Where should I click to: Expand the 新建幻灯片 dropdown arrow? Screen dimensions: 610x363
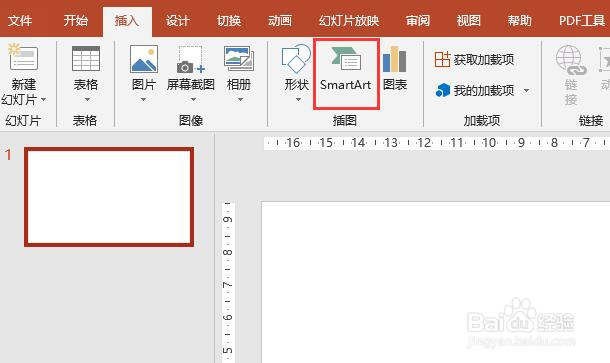pyautogui.click(x=44, y=100)
